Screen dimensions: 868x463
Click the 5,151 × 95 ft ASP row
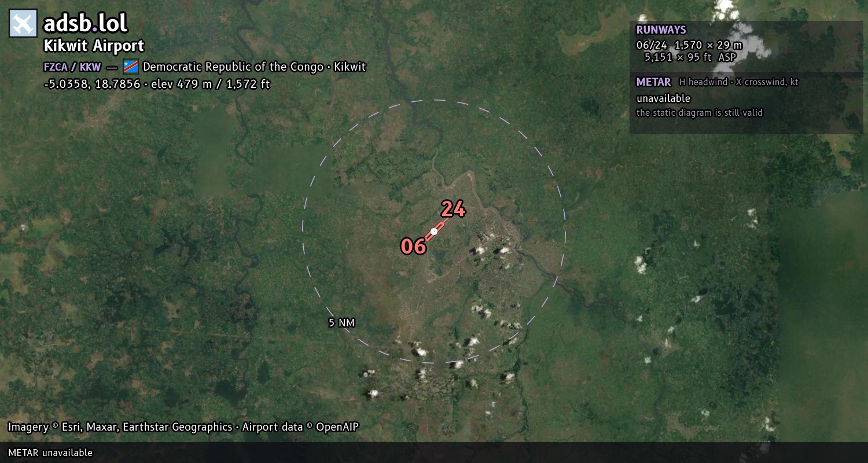tap(690, 57)
